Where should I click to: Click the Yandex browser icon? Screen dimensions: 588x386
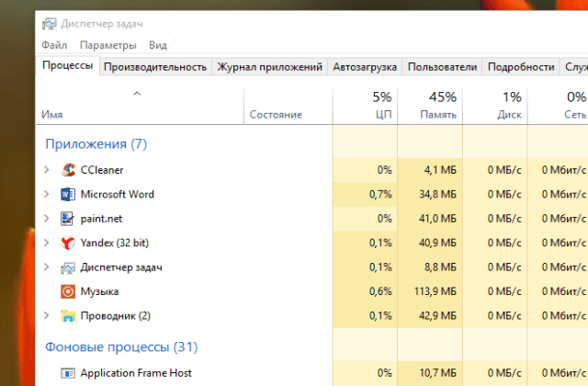[x=68, y=244]
